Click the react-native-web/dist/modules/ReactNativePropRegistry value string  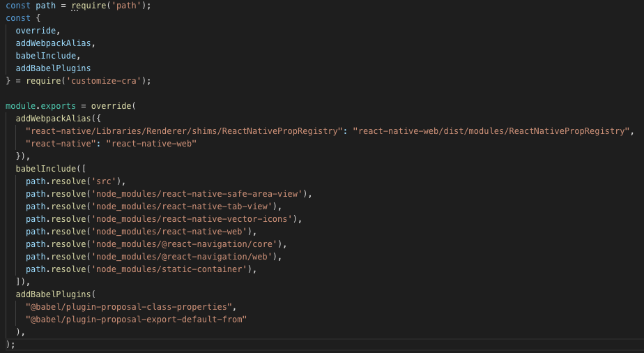coord(491,131)
